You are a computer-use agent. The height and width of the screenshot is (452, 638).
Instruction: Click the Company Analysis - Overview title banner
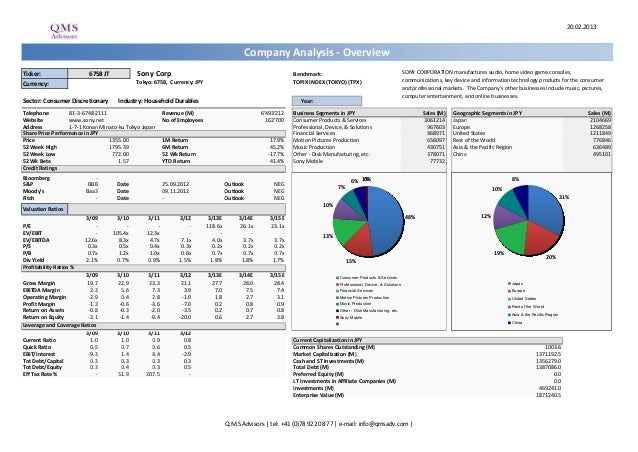pos(317,52)
